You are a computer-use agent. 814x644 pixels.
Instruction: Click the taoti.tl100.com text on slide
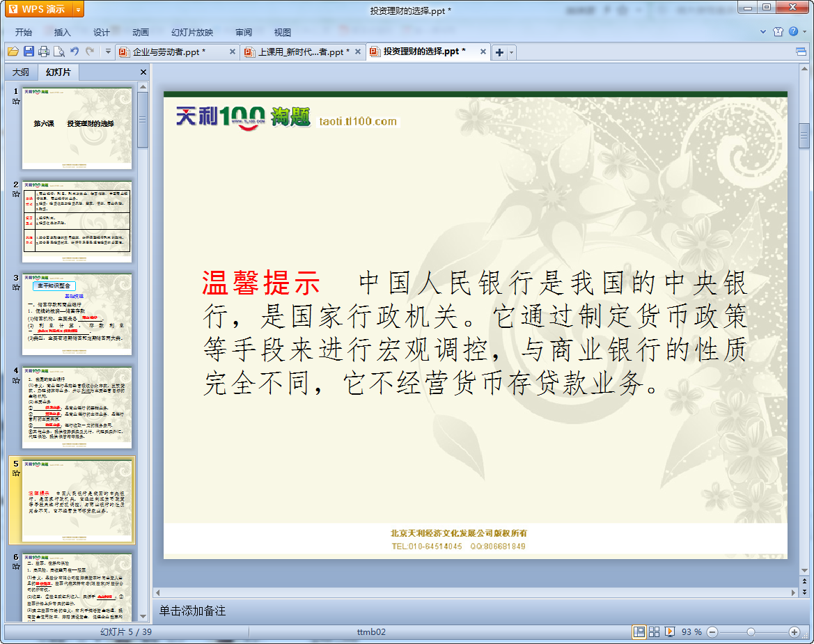point(358,121)
